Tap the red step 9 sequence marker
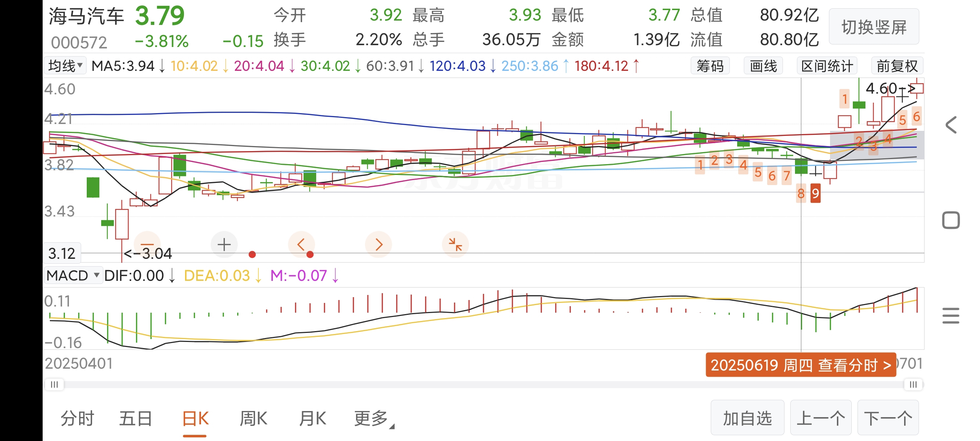980x441 pixels. (815, 193)
